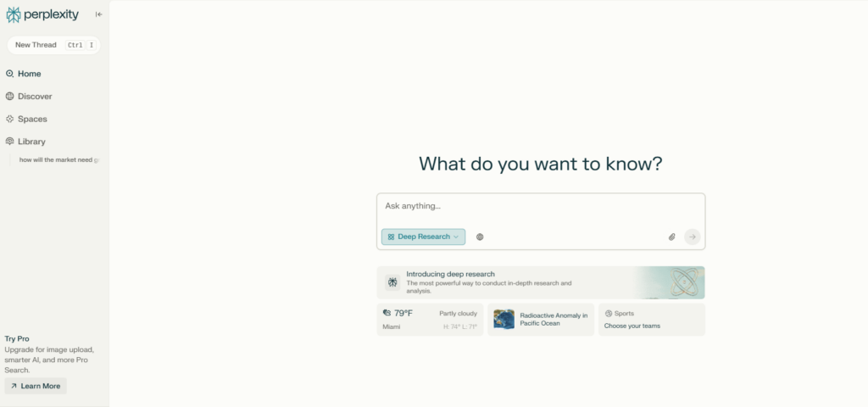Go to the Discover section
This screenshot has height=407, width=868.
tap(29, 97)
